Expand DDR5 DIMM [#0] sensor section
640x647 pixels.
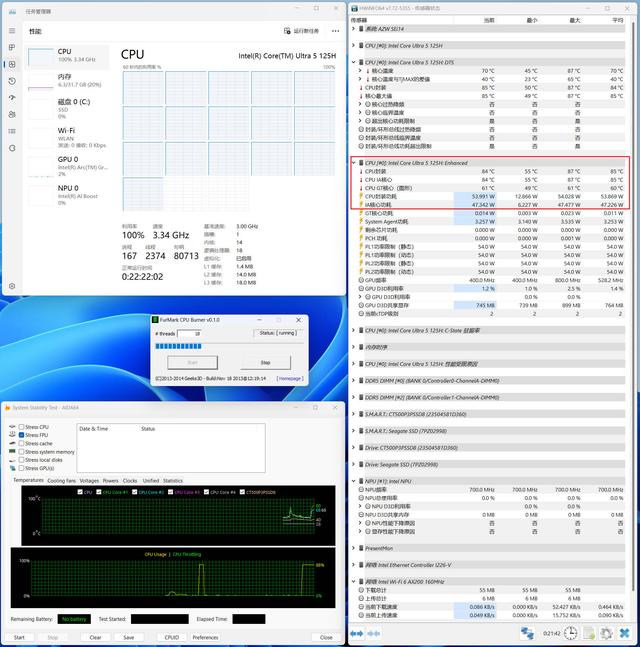tap(354, 380)
